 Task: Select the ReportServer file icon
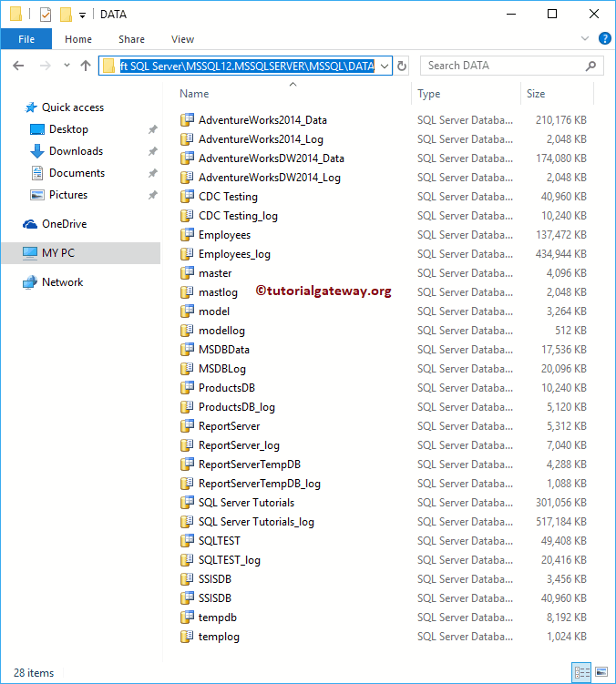click(187, 426)
